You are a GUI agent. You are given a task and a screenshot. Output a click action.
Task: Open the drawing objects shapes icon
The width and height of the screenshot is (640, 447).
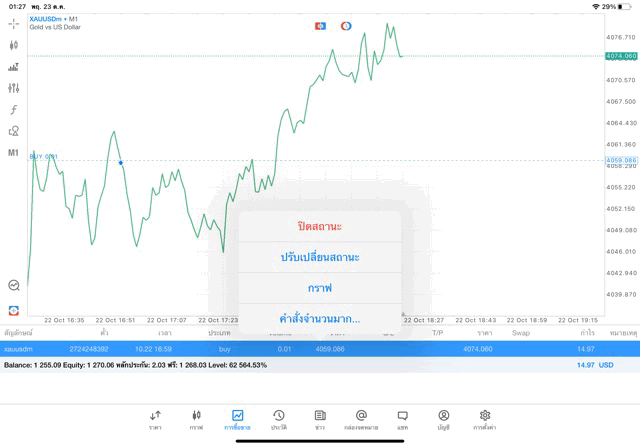[13, 131]
